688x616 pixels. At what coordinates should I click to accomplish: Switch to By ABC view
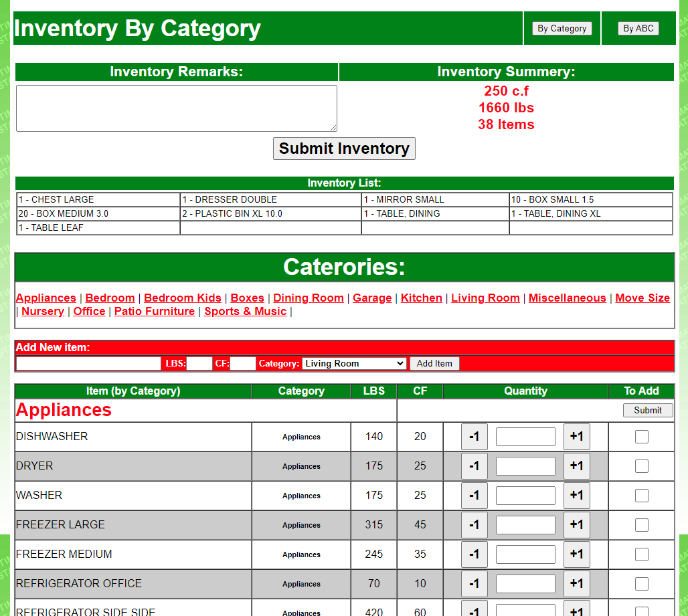pyautogui.click(x=638, y=29)
